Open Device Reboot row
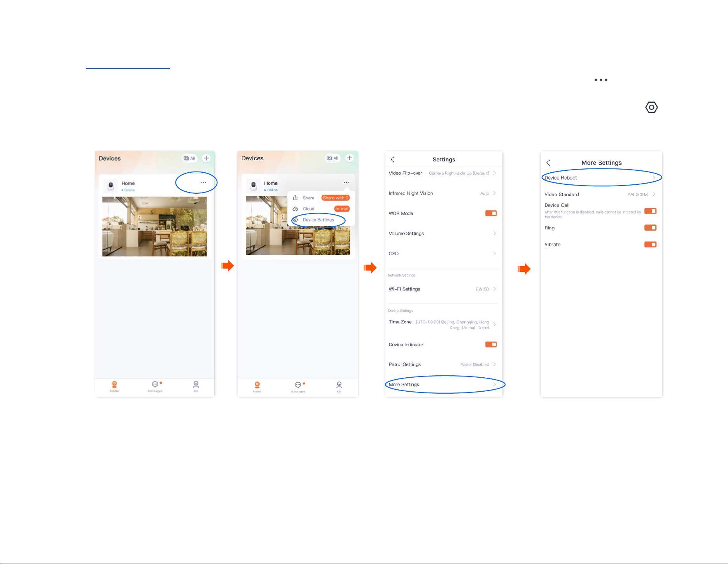The height and width of the screenshot is (564, 728). coord(601,178)
